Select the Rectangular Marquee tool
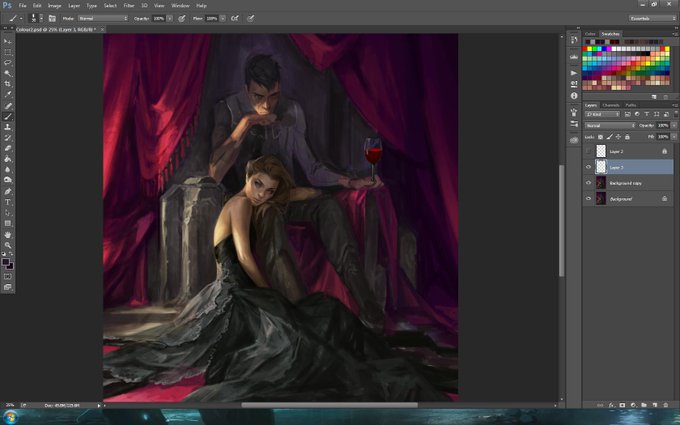The image size is (680, 425). (8, 52)
